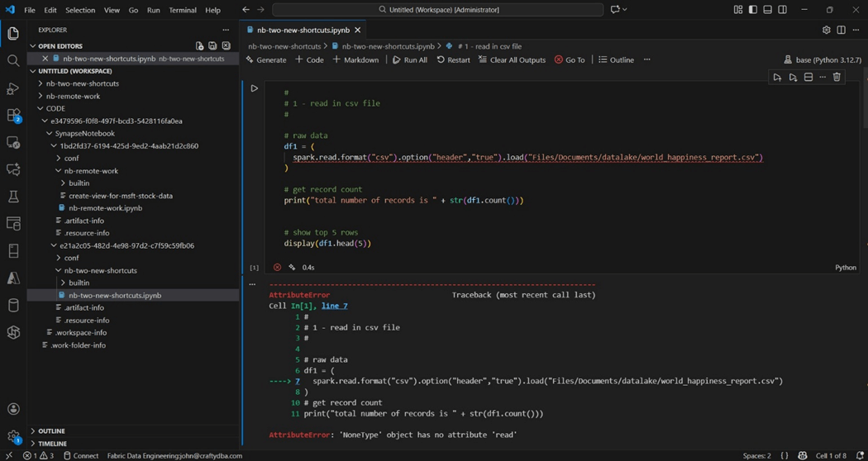
Task: Split the cell using toolbar icon
Action: (x=808, y=77)
